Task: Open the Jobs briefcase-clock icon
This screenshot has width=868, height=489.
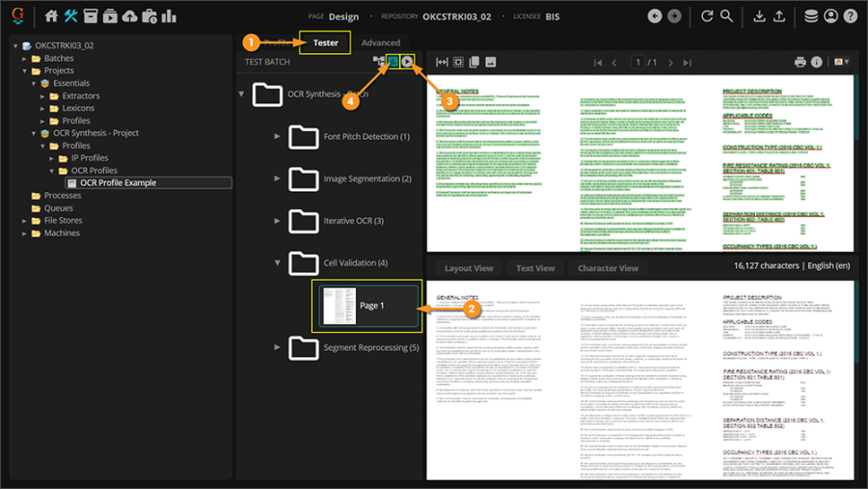Action: [x=149, y=16]
